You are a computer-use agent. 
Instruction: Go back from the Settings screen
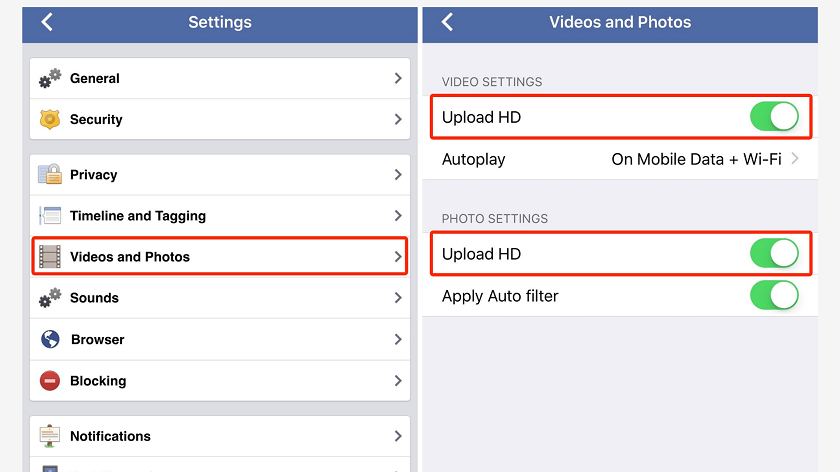pos(47,22)
